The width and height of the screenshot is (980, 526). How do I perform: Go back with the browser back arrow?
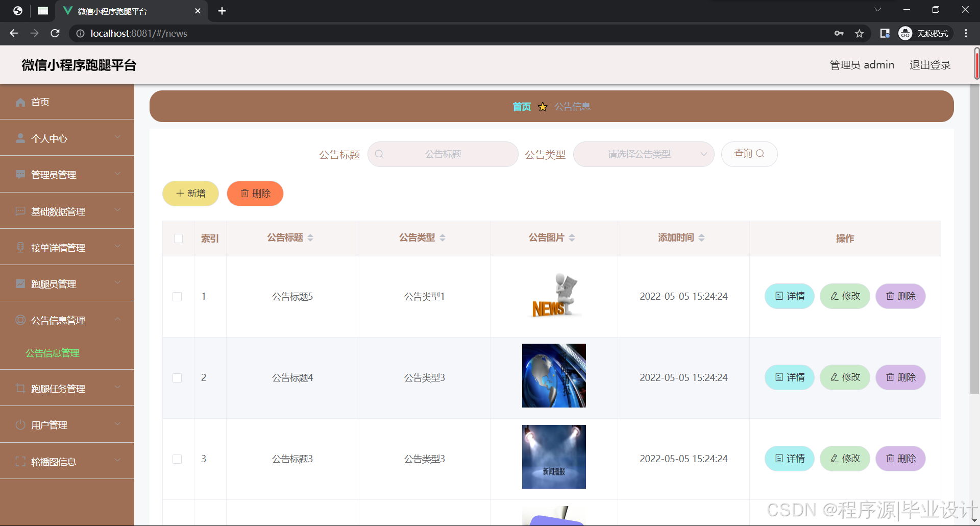tap(14, 33)
